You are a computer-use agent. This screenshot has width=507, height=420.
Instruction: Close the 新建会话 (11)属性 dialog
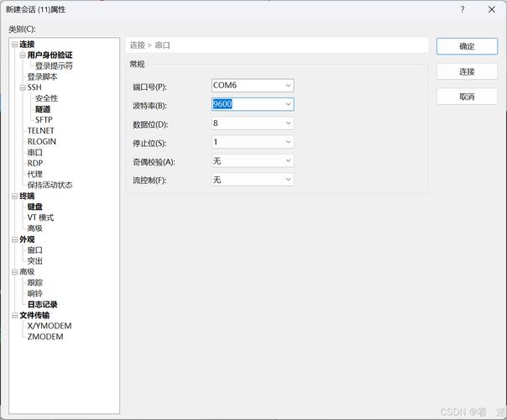(x=492, y=9)
